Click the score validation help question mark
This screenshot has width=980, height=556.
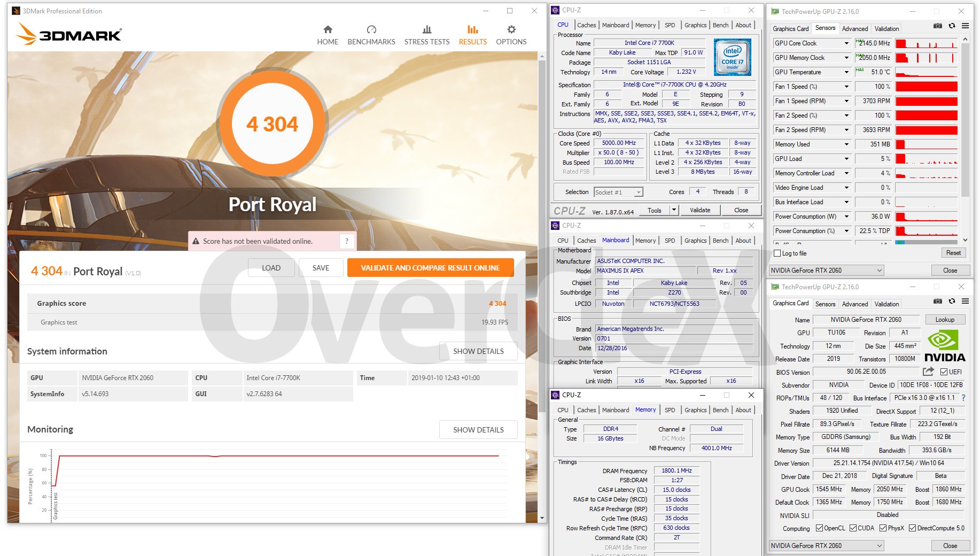tap(347, 241)
